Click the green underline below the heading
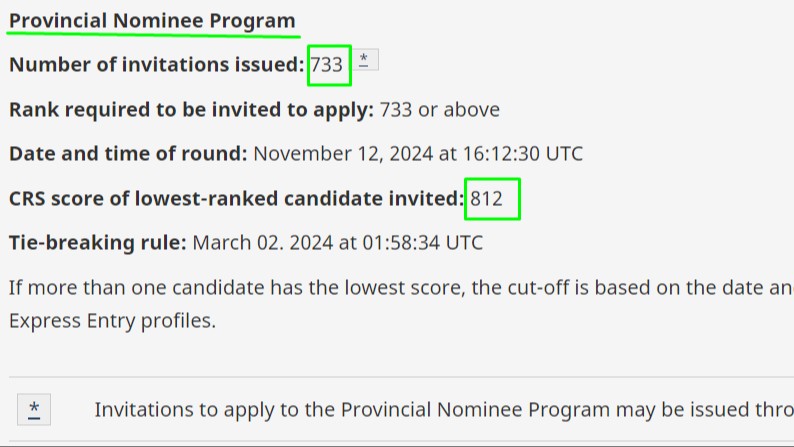 coord(153,34)
